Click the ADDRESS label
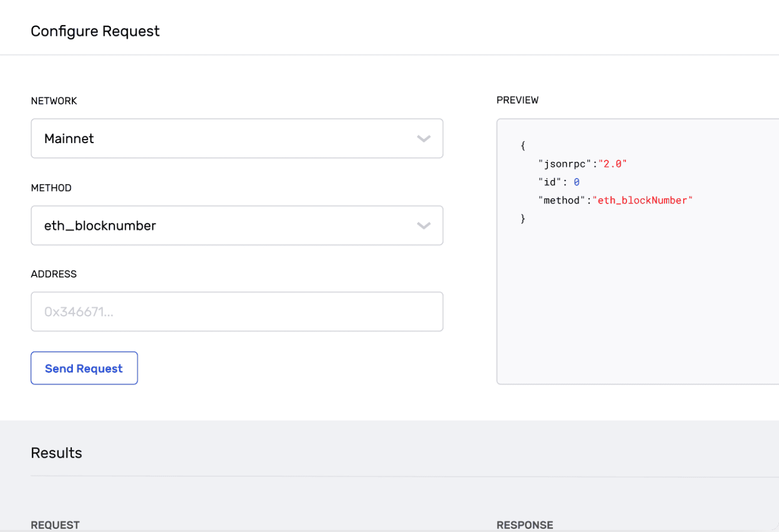Image resolution: width=779 pixels, height=532 pixels. [54, 274]
